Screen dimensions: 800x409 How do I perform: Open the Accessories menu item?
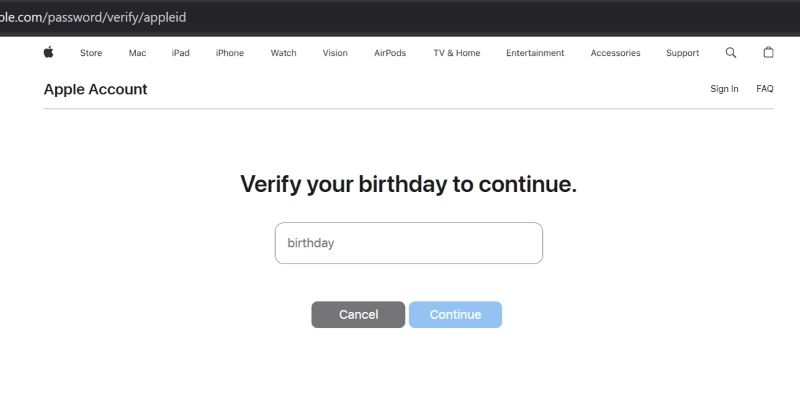click(x=615, y=53)
